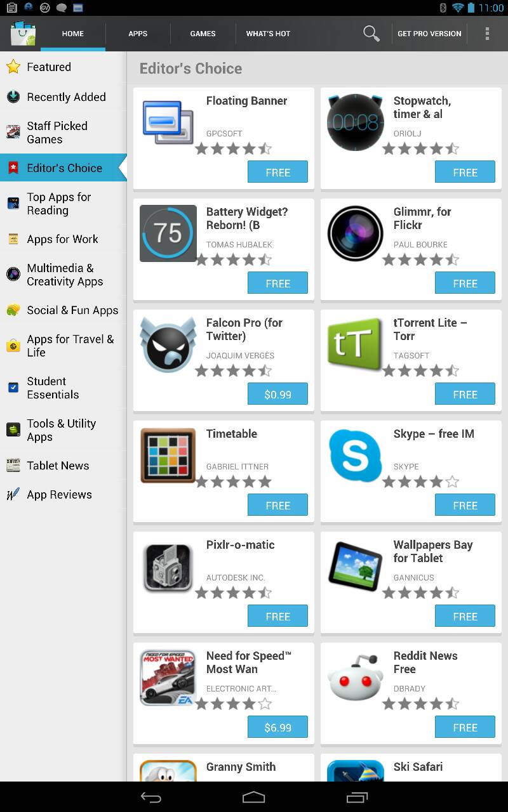Tap Battery Widget Reborn icon
The image size is (508, 812).
[168, 234]
